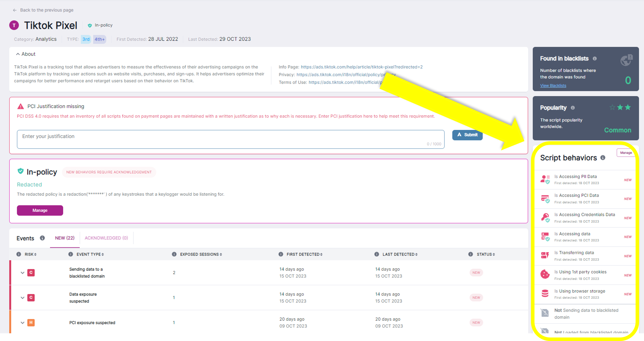Click Manage in Script behaviors panel

click(626, 153)
